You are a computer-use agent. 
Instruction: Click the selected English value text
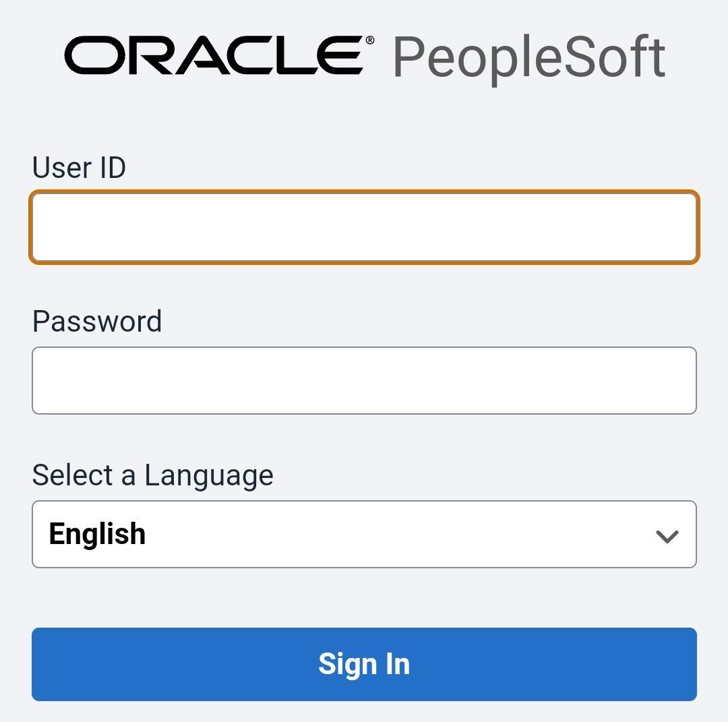[97, 534]
